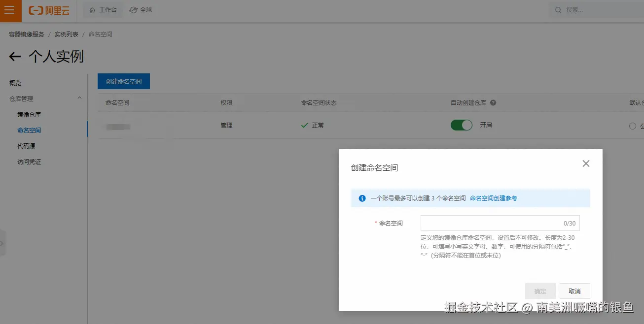Toggle the 自动创建仓库 switch
Screen dimensions: 644x324
click(462, 125)
